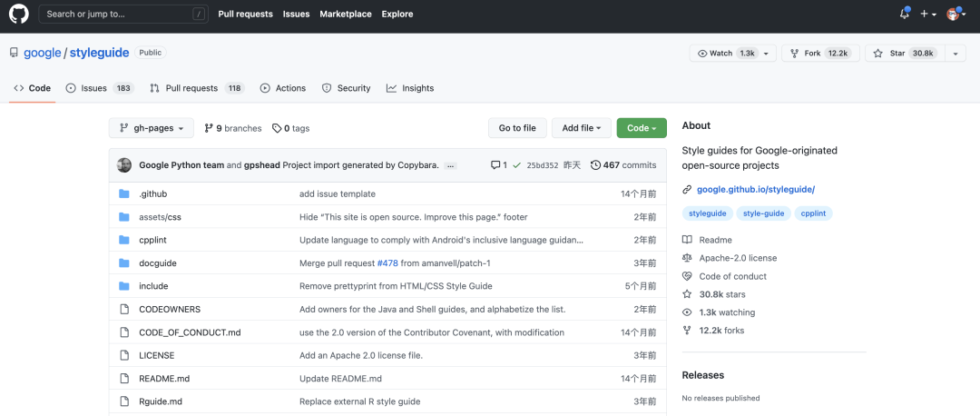Open 'Remove prettyprint from HTML/CSS Style Guide' commit
The height and width of the screenshot is (416, 980).
tap(396, 286)
